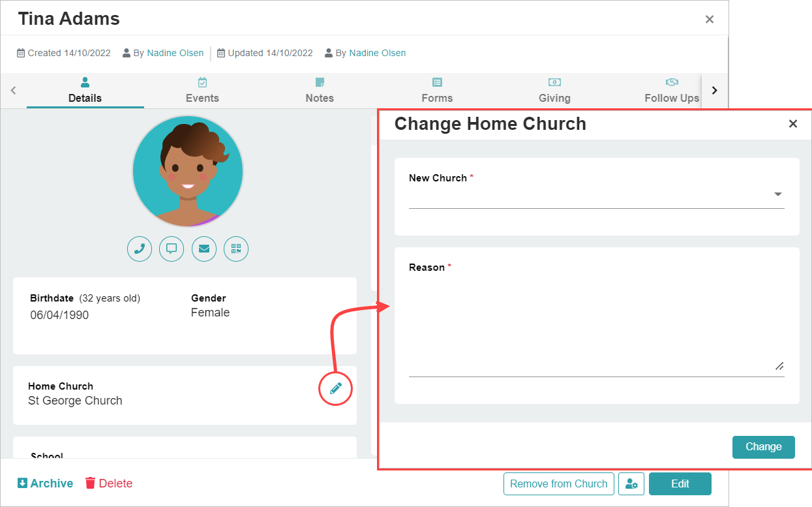
Task: Click the birthdate value 06/04/1990
Action: click(59, 315)
